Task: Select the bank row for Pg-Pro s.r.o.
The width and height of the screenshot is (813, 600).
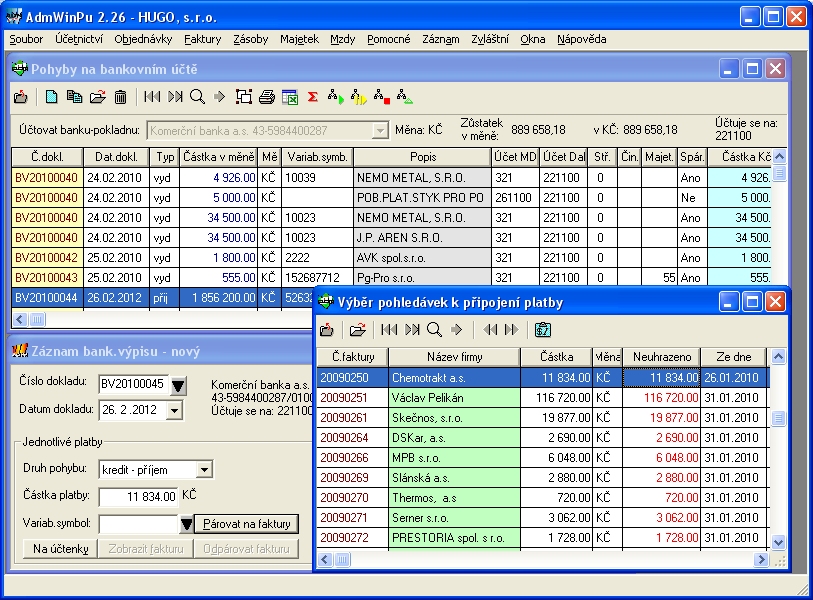Action: coord(391,278)
